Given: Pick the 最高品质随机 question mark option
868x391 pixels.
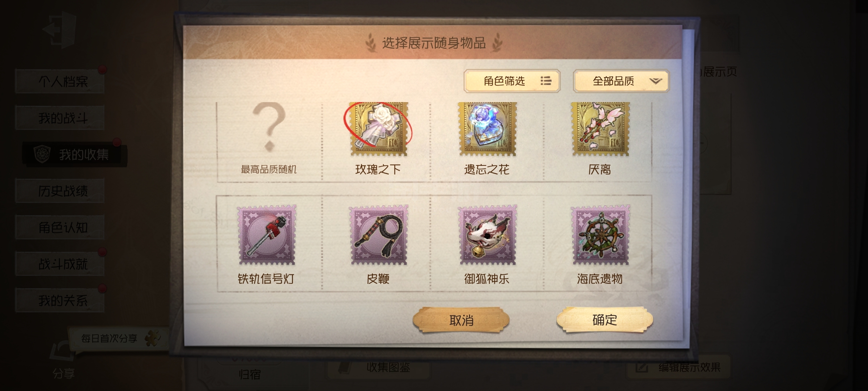Looking at the screenshot, I should click(x=269, y=138).
